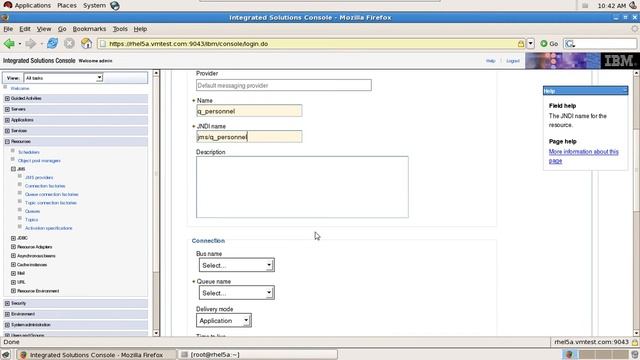Viewport: 640px width, 360px height.
Task: Open the Topic connection factories link
Action: [x=51, y=203]
